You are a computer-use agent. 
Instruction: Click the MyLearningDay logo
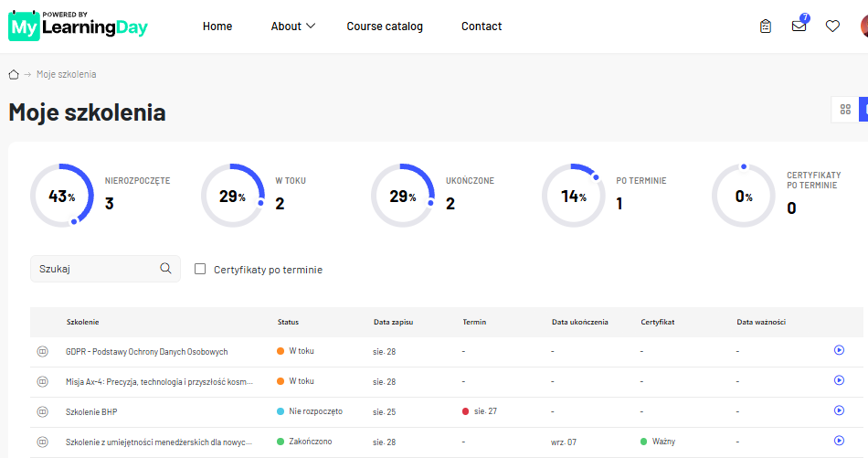(x=78, y=26)
